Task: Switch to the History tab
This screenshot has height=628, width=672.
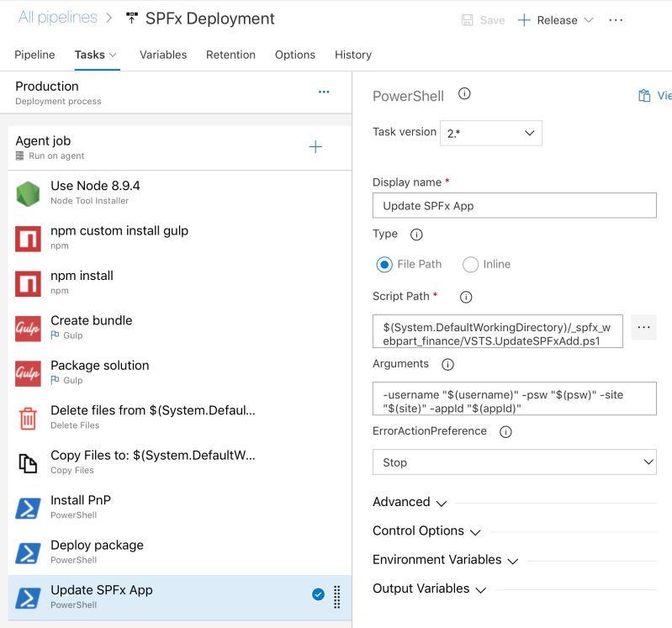Action: click(x=353, y=55)
